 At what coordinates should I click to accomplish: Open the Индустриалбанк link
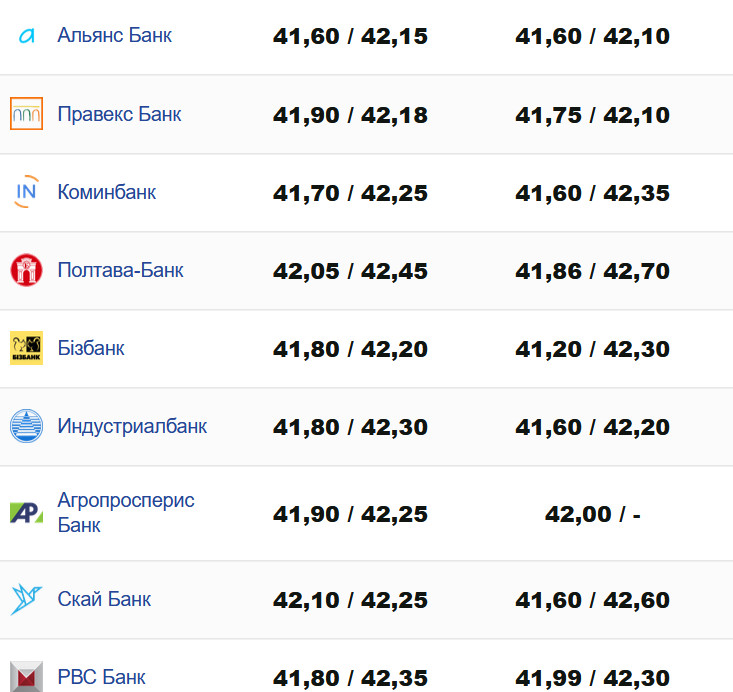click(x=132, y=426)
